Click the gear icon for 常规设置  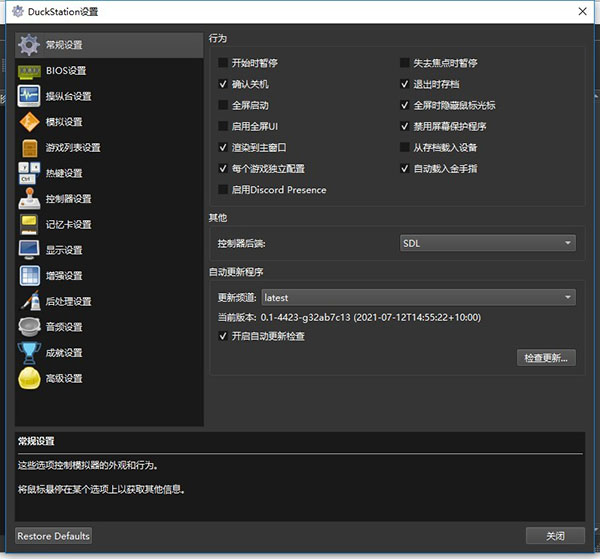coord(30,45)
